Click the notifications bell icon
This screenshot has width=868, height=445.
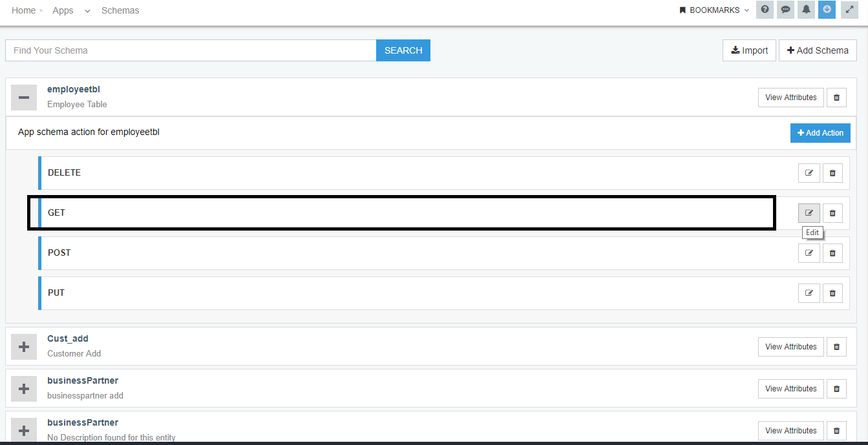coord(806,10)
